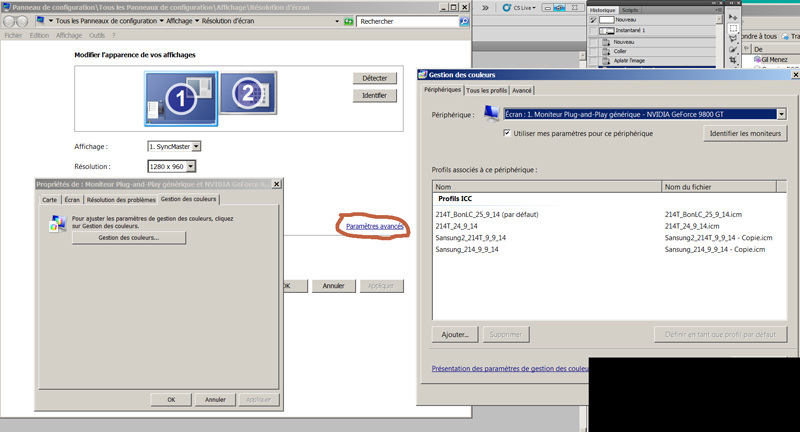Click OK in the Propriétés dialog
The image size is (800, 432).
click(x=171, y=399)
